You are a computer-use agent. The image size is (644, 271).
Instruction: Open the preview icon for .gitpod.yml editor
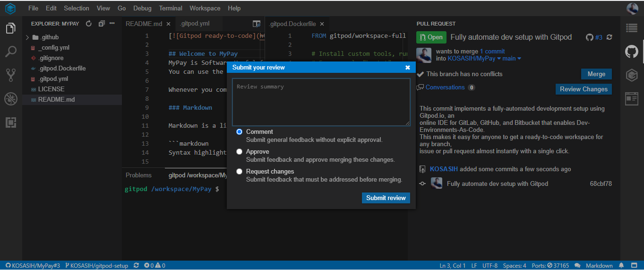pyautogui.click(x=257, y=24)
